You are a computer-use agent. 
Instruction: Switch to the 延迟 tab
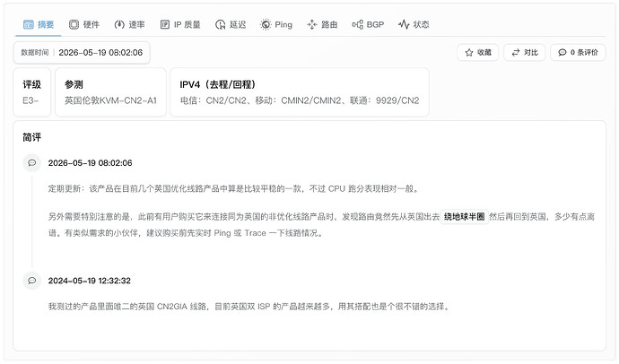231,24
